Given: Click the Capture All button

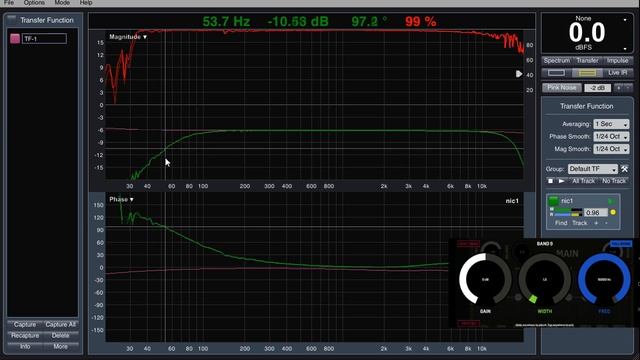Looking at the screenshot, I should pyautogui.click(x=60, y=324).
